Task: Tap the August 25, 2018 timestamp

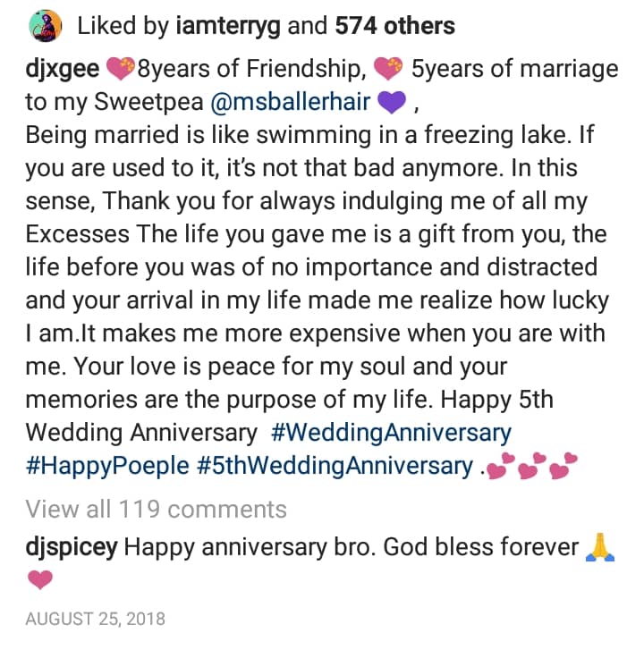Action: (95, 619)
